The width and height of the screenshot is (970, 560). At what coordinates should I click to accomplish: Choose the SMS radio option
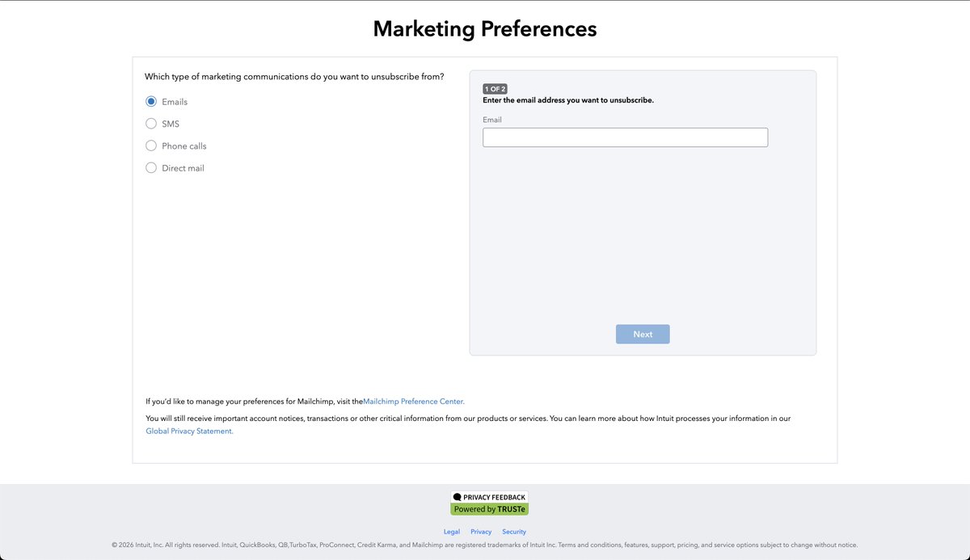click(x=151, y=124)
